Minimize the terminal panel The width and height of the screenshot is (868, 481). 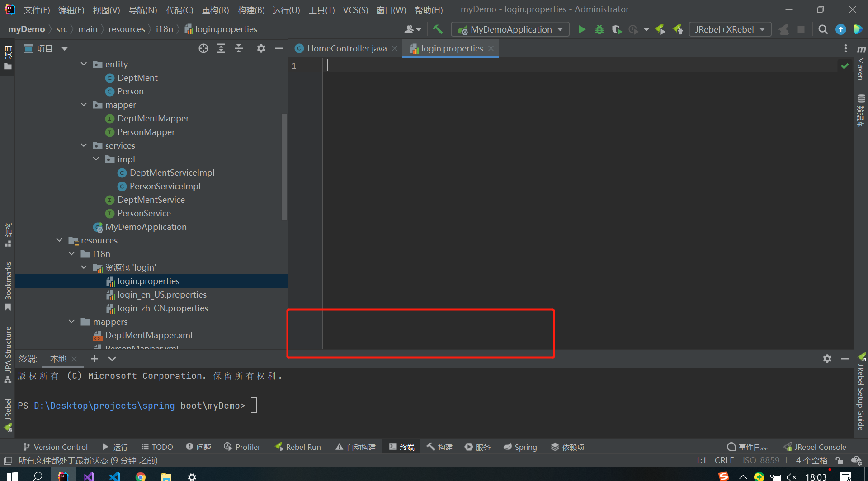coord(844,359)
